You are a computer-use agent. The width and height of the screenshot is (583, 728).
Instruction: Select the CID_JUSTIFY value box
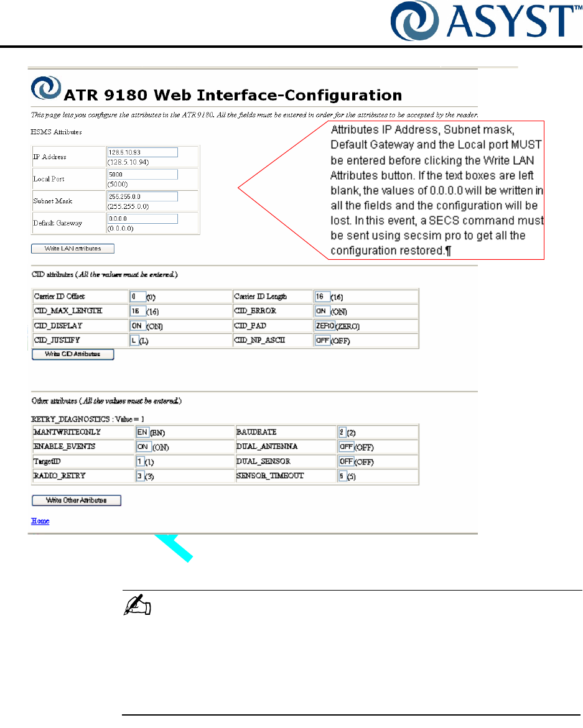click(134, 340)
